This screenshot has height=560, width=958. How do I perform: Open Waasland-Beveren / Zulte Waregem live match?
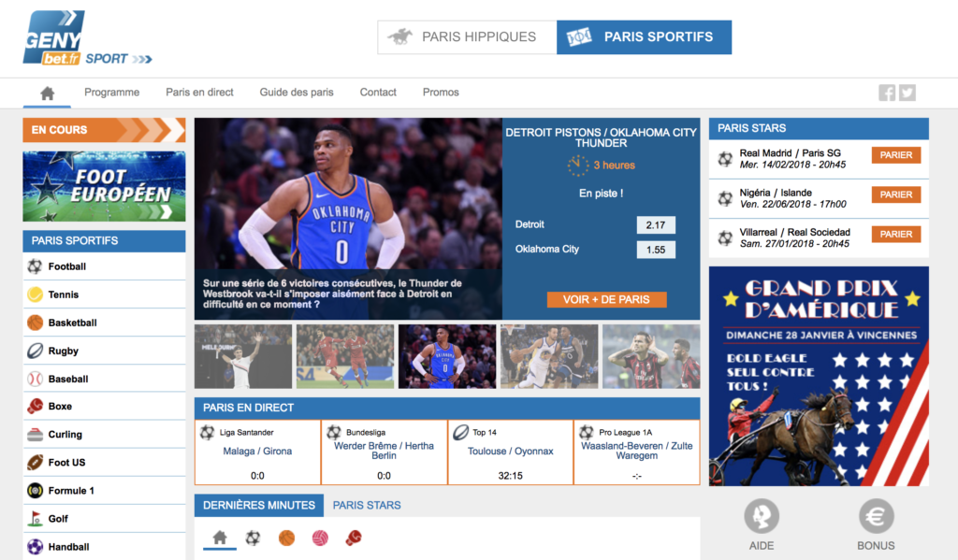click(636, 451)
